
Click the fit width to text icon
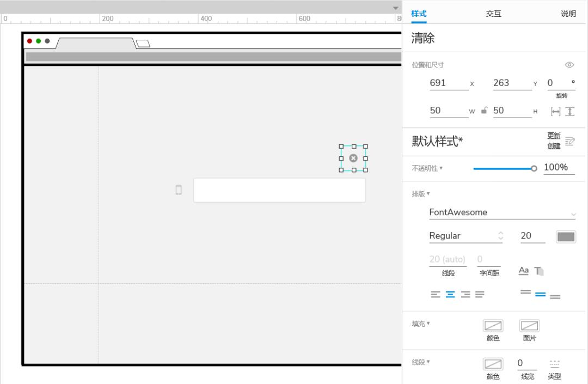pos(555,111)
